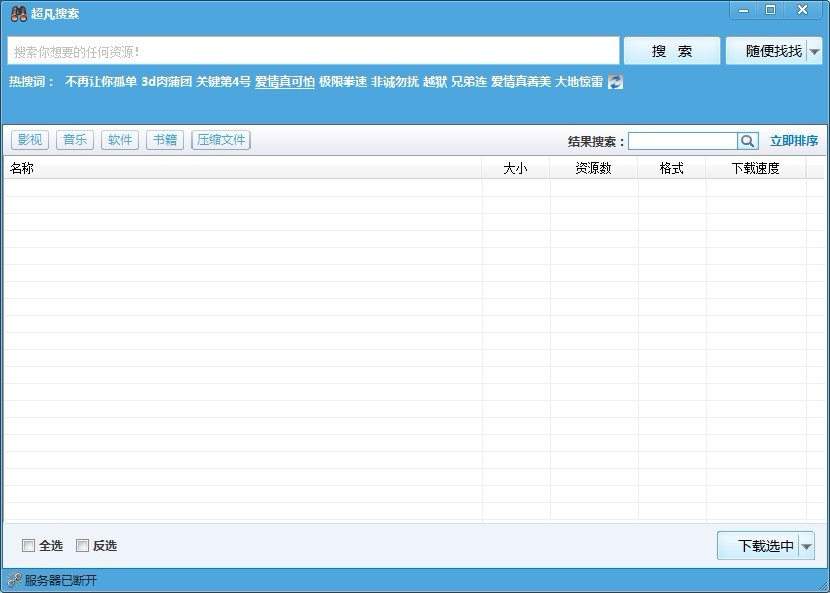
Task: Click the 立即排序 link
Action: [x=793, y=141]
